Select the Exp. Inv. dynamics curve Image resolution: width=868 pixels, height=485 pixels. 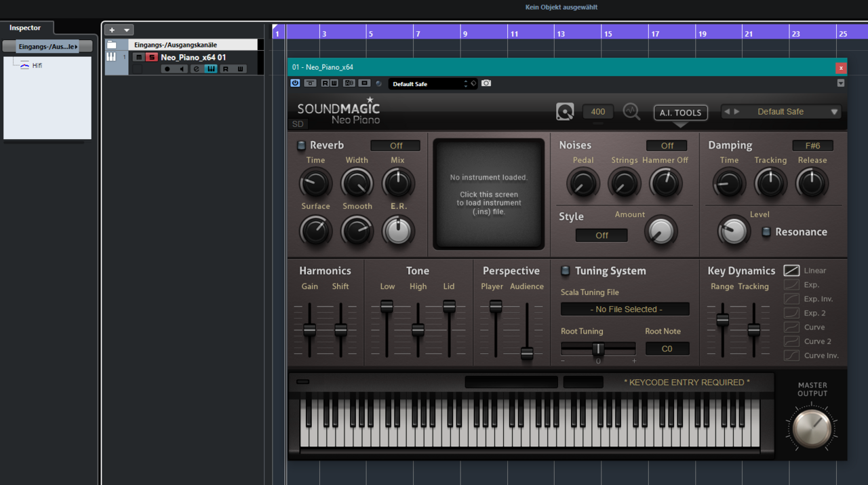click(791, 299)
